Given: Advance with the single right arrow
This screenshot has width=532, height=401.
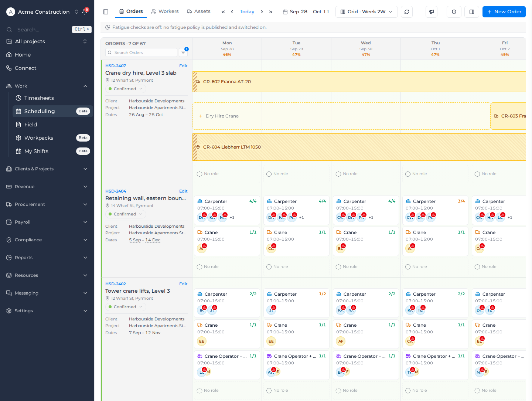Looking at the screenshot, I should click(x=262, y=12).
